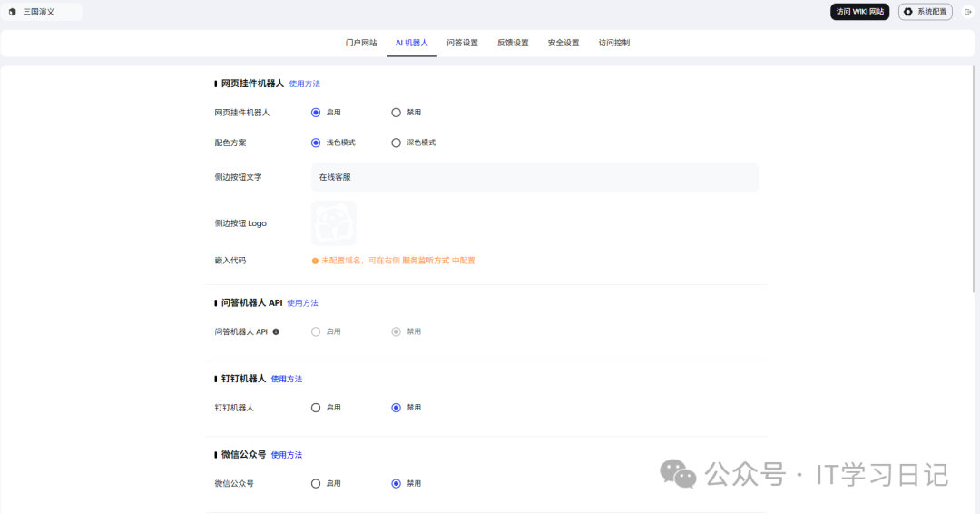Click the orange warning icon beside 未配置域名
Viewport: 980px width, 514px height.
click(x=315, y=261)
